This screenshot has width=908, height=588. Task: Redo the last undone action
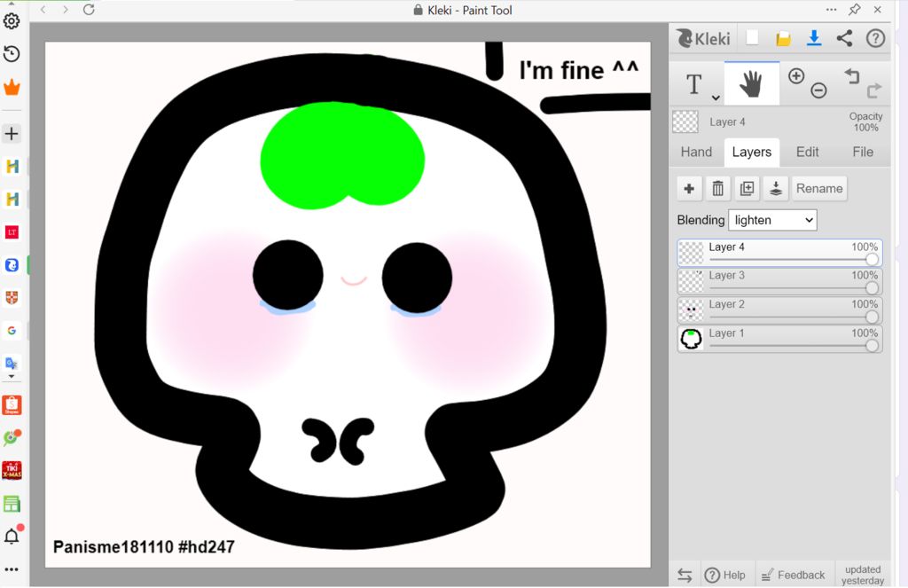(873, 90)
